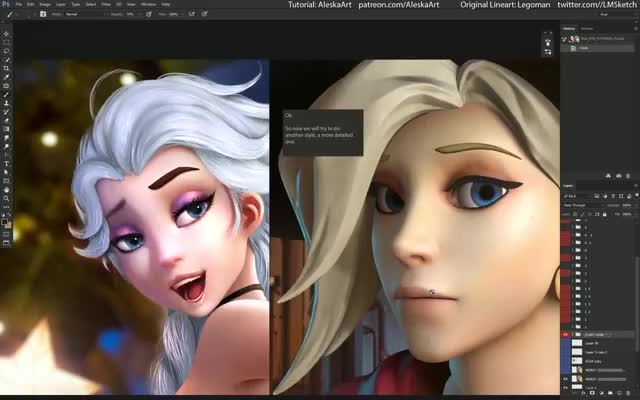The image size is (640, 400).
Task: Hide the MERCY layer that shows an eye
Action: (x=565, y=379)
